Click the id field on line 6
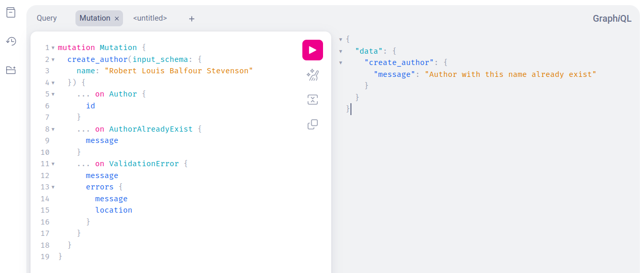 [x=90, y=106]
